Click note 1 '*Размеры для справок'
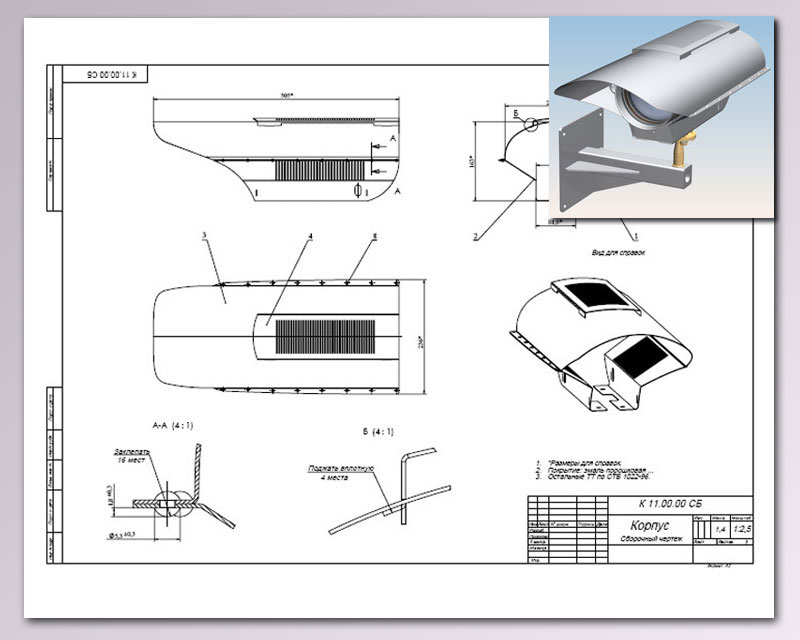The image size is (800, 640). 584,462
